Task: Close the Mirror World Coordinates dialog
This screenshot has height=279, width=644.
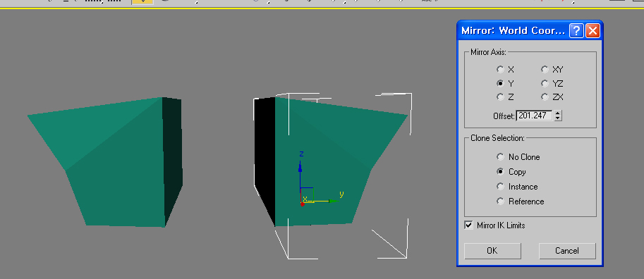Action: pyautogui.click(x=593, y=31)
